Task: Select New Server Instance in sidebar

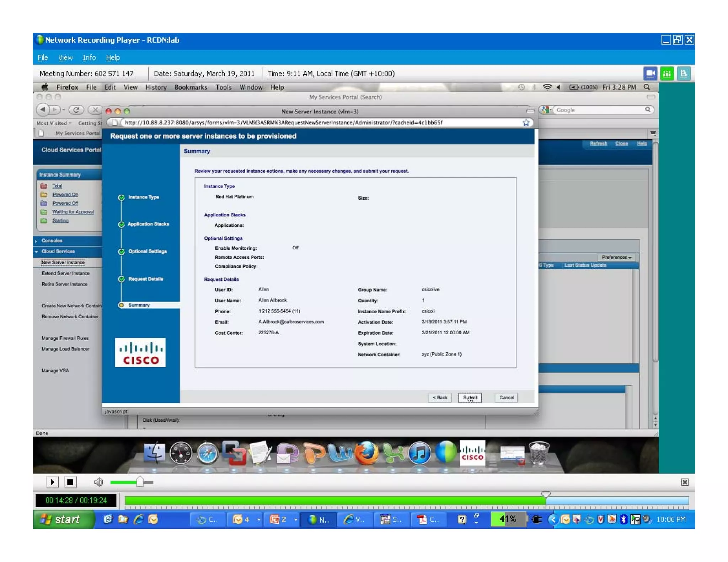Action: [x=63, y=263]
